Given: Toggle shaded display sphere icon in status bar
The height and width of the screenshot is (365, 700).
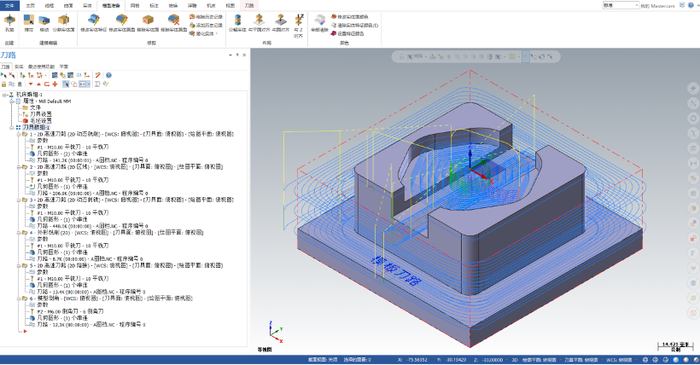Looking at the screenshot, I should coord(676,360).
